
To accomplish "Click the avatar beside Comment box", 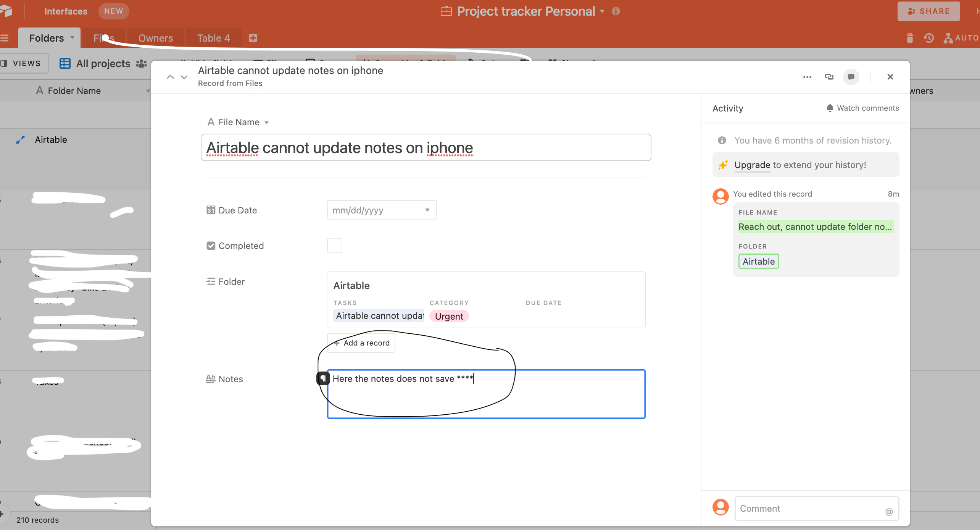I will [x=720, y=507].
